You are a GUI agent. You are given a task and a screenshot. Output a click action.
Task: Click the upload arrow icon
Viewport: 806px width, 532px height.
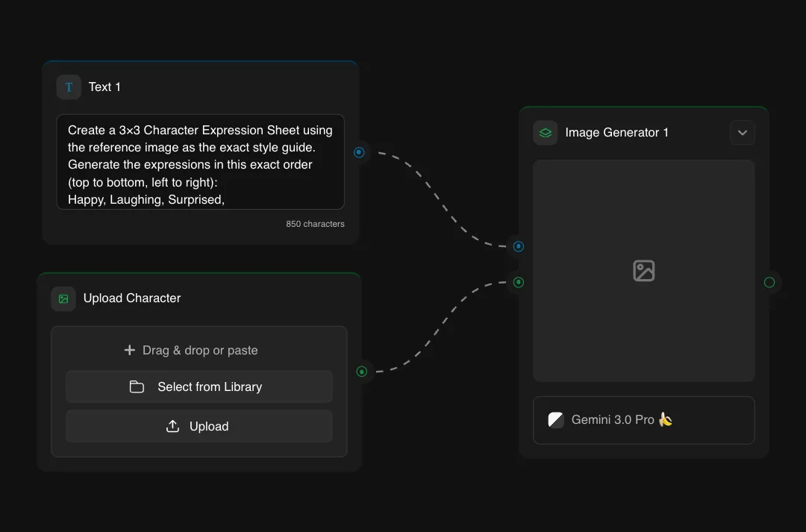[x=172, y=427]
